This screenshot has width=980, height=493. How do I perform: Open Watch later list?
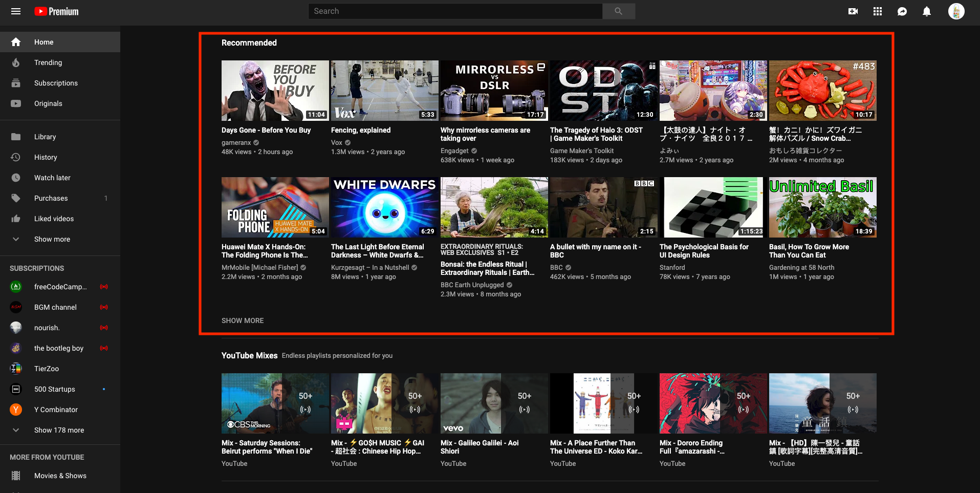60,178
